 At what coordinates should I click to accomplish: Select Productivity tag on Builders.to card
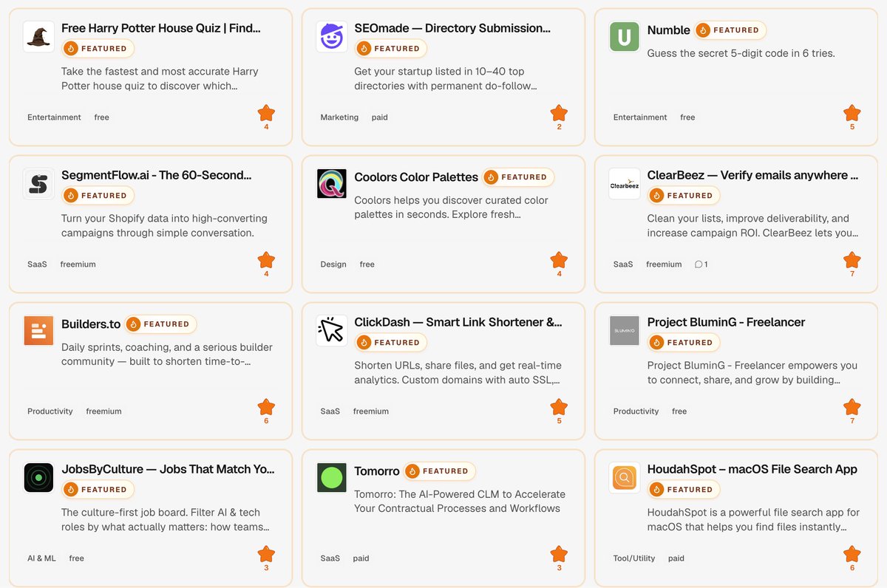(50, 411)
